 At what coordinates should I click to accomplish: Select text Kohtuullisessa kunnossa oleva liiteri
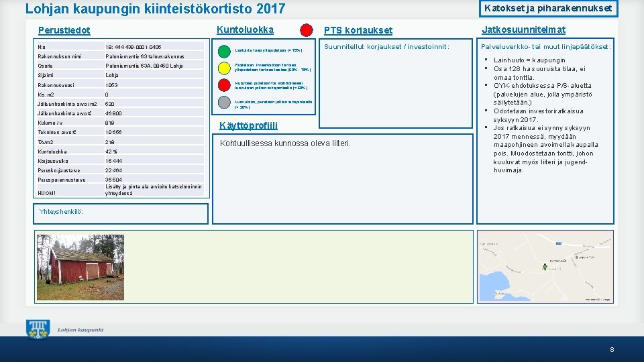286,143
